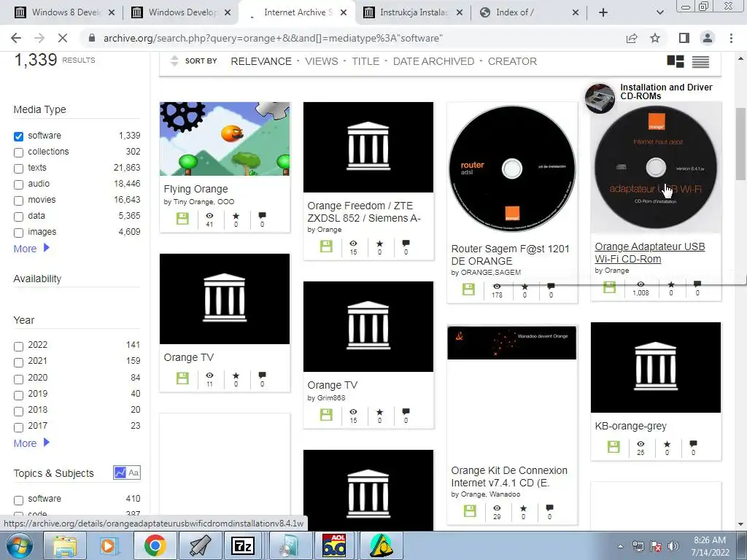The width and height of the screenshot is (747, 560).
Task: Open Flying Orange game thumbnail
Action: coord(225,139)
